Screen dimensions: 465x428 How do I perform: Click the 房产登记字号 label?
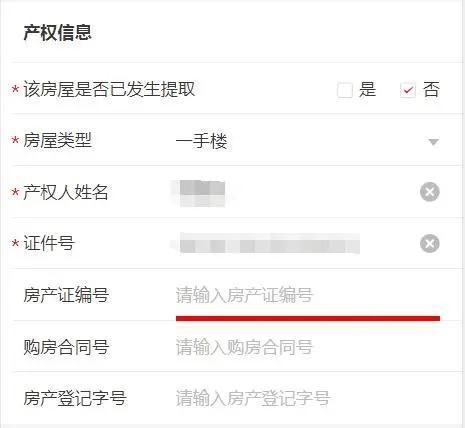(x=75, y=398)
